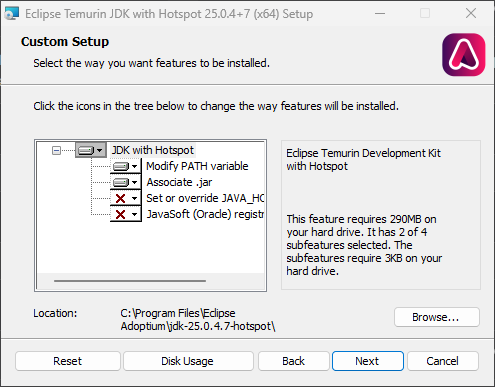Click the Associate .jar drive icon
The height and width of the screenshot is (387, 495).
pos(121,182)
